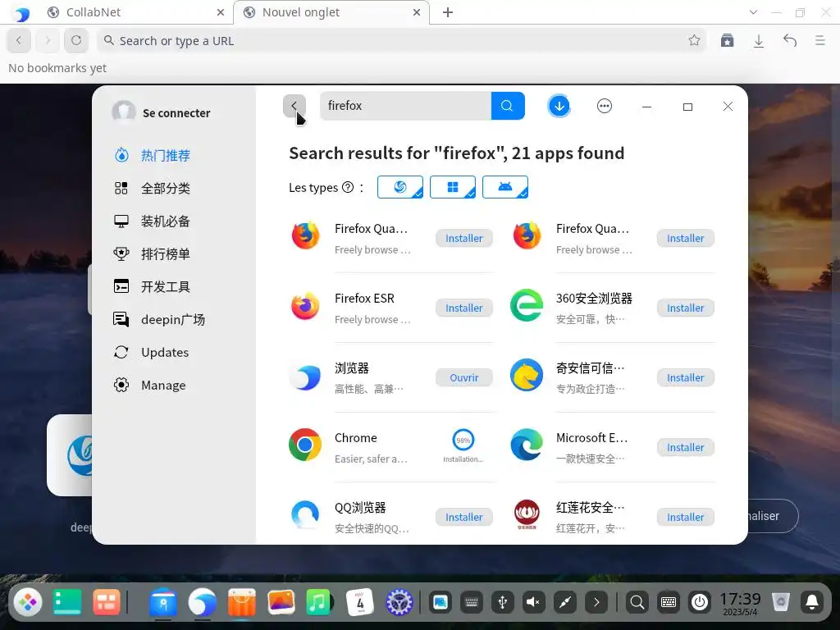This screenshot has width=840, height=630.
Task: Open the Calendar app in the dock
Action: (360, 603)
